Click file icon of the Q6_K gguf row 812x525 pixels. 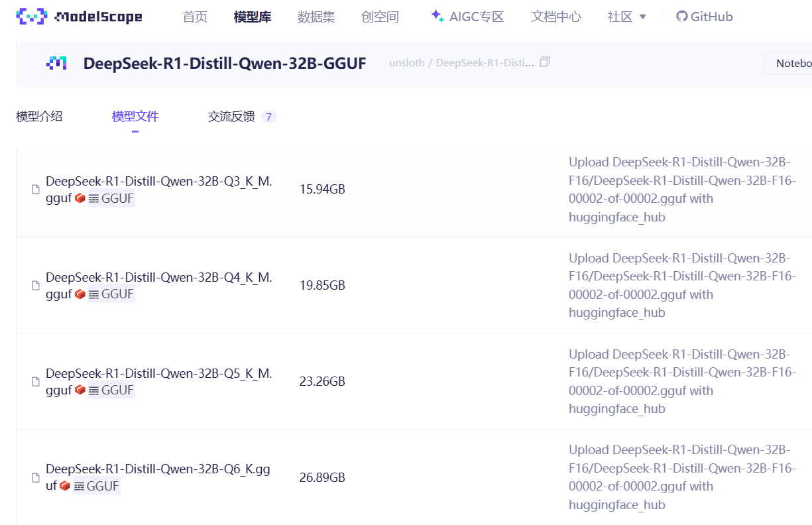tap(36, 478)
